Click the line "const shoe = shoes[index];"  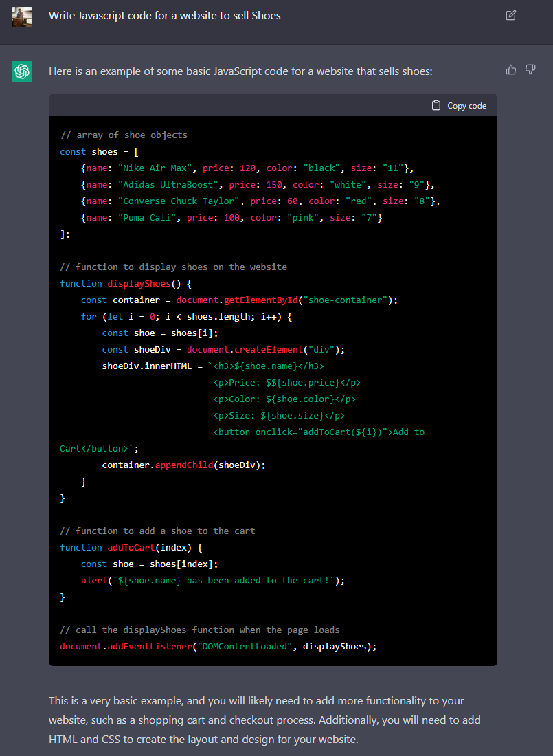coord(150,564)
